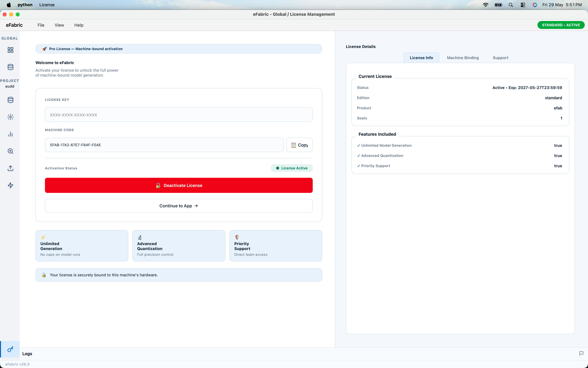Focus the License Key input field

point(179,115)
